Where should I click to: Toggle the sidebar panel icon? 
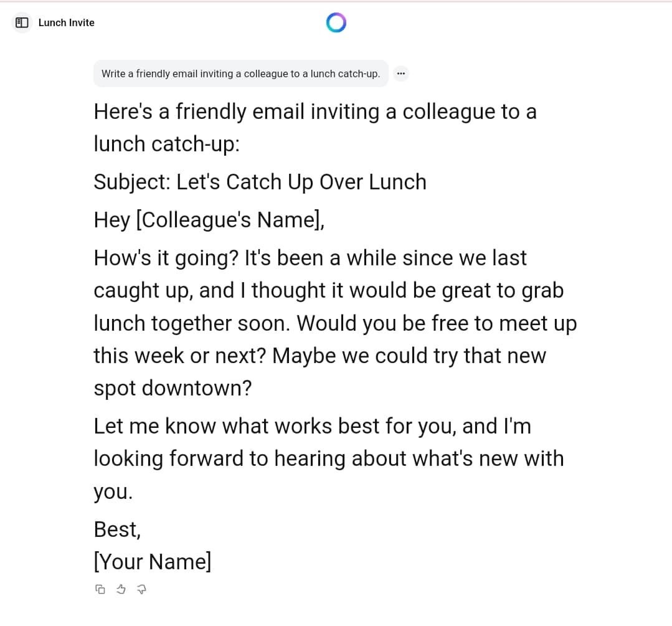pos(22,23)
